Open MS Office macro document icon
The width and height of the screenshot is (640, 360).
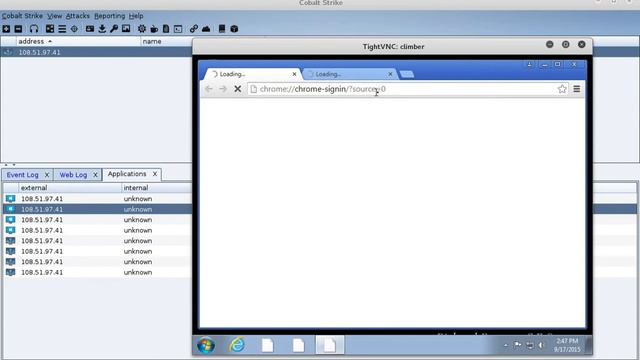point(166,29)
